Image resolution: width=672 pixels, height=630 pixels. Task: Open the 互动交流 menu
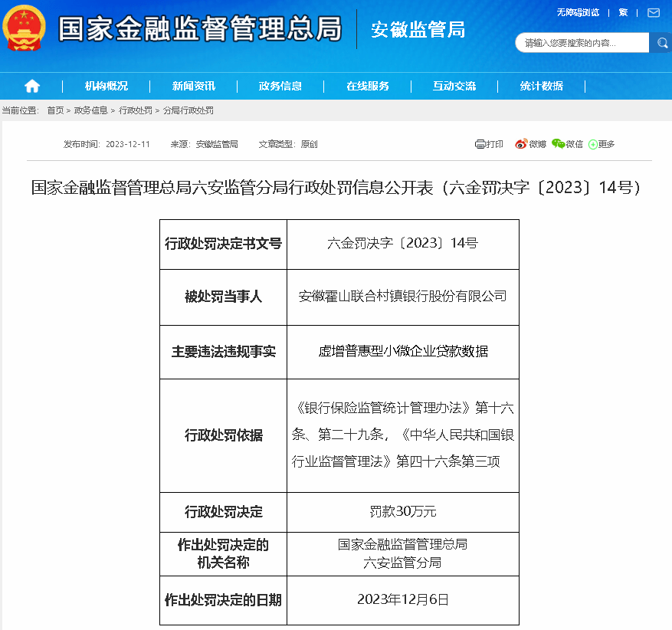(454, 86)
